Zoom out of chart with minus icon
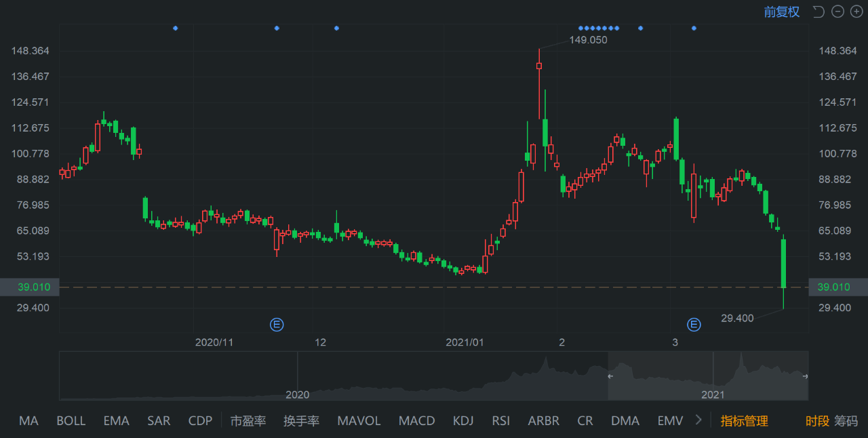This screenshot has height=438, width=868. (x=837, y=12)
